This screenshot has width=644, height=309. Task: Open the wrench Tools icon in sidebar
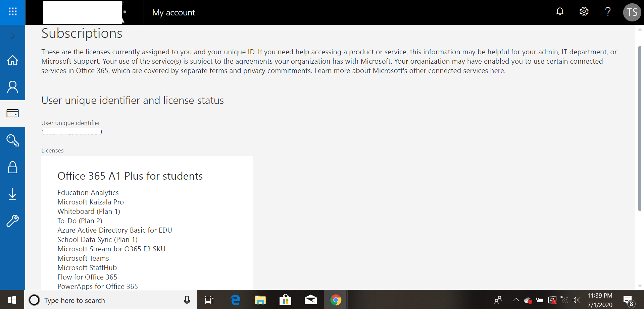12,221
